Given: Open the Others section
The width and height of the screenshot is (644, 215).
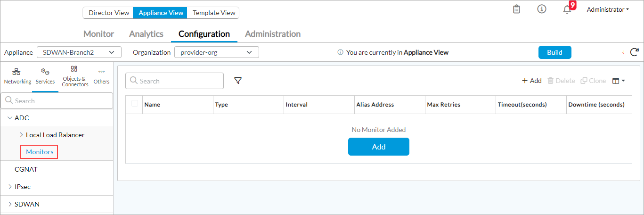Looking at the screenshot, I should click(x=101, y=76).
